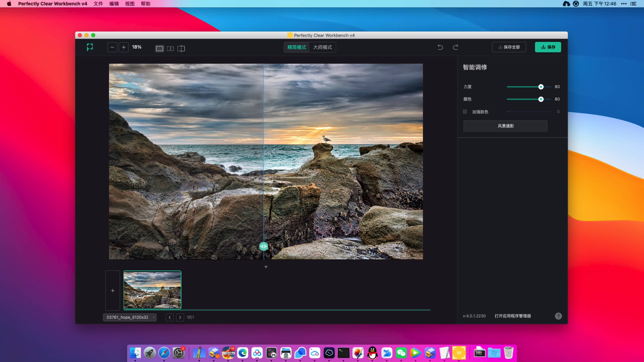Open the 风景摄影 preset selector
This screenshot has width=644, height=362.
tap(505, 126)
